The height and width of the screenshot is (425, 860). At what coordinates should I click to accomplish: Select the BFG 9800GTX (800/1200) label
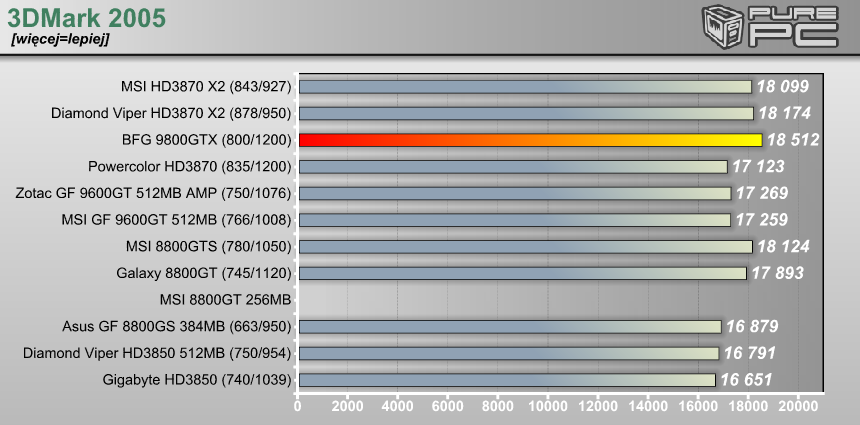tap(207, 140)
